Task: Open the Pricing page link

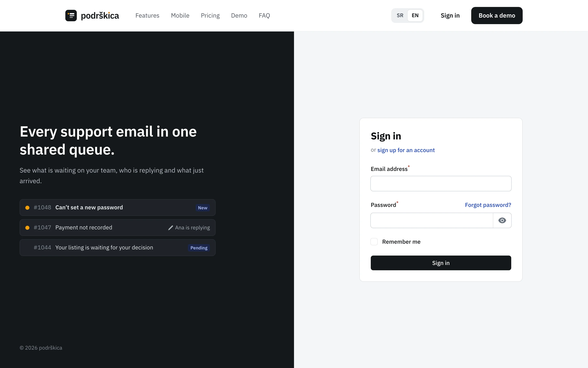Action: (210, 16)
